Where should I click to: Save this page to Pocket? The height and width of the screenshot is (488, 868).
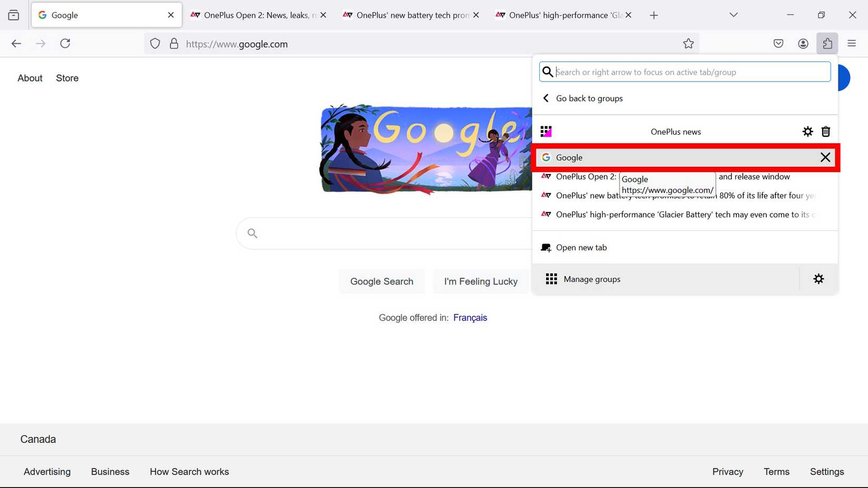pos(778,44)
